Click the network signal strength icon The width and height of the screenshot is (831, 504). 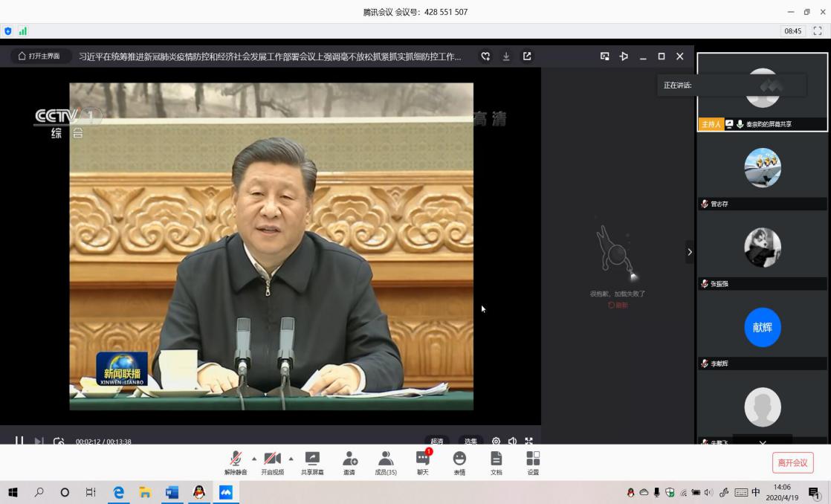tap(23, 31)
